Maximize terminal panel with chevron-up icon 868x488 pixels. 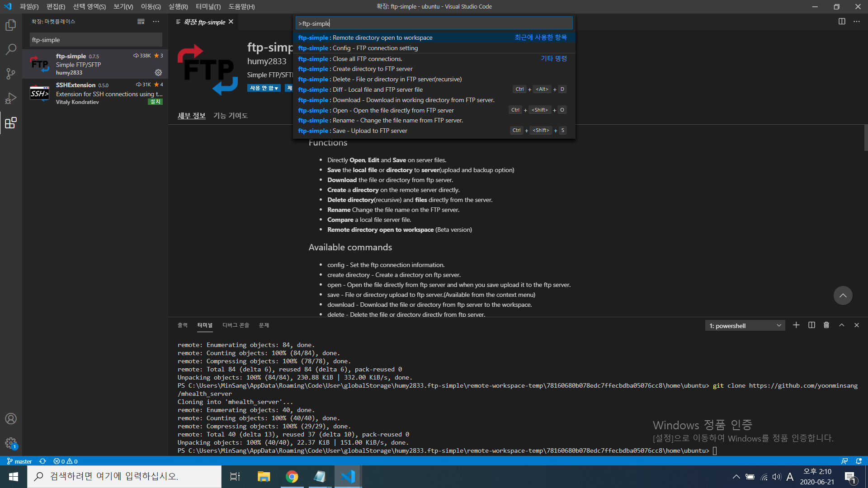tap(842, 325)
